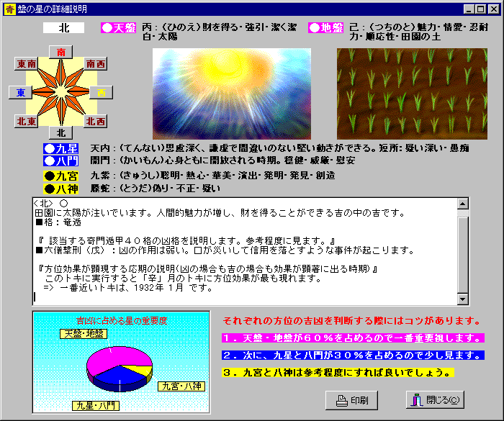504x421 pixels.
Task: Click the 八門 blue label
Action: pyautogui.click(x=60, y=160)
